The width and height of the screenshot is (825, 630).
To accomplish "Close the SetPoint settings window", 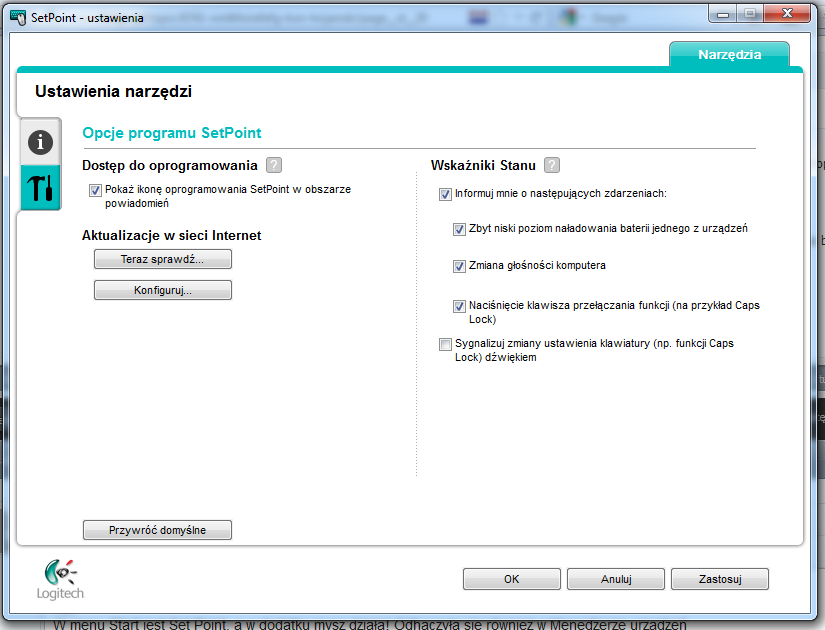I will click(787, 14).
